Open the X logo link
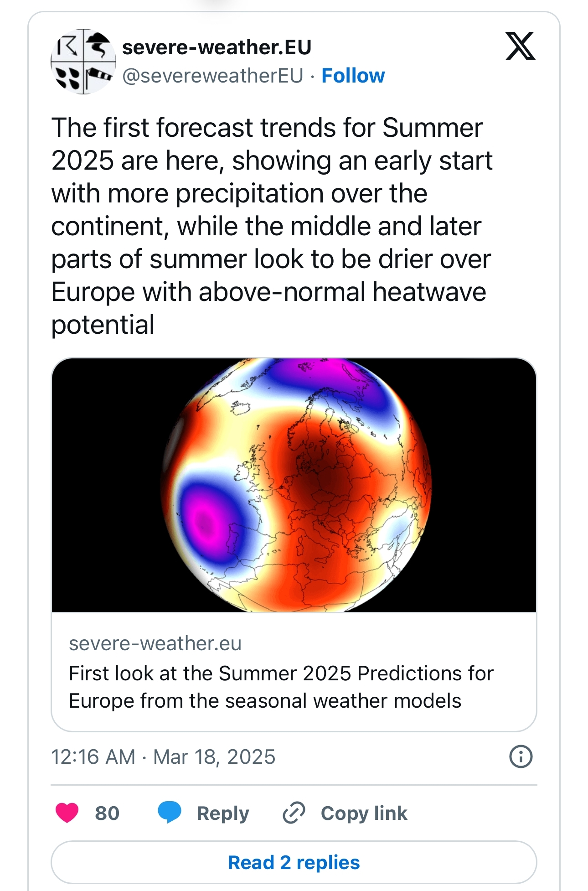Image resolution: width=588 pixels, height=891 pixels. [x=520, y=46]
